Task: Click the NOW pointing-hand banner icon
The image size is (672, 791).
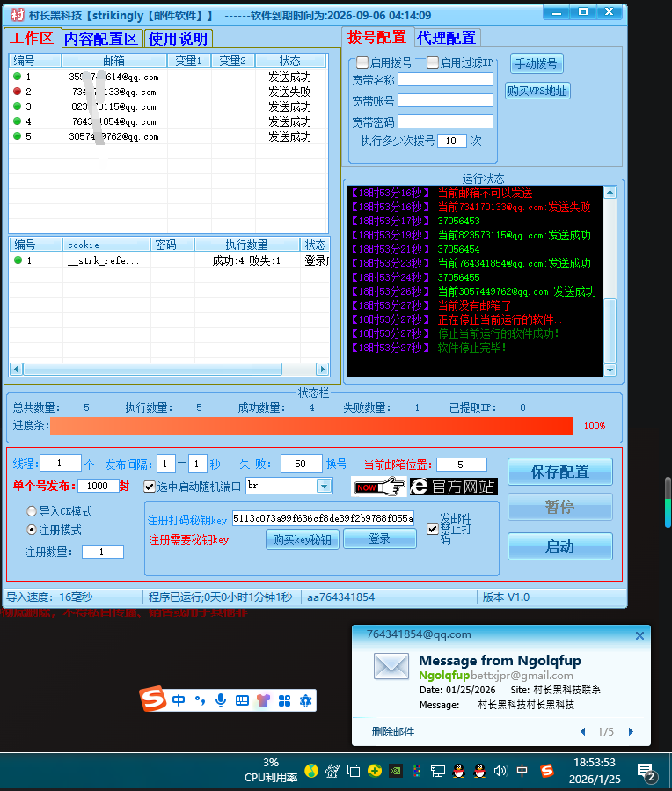Action: (380, 487)
